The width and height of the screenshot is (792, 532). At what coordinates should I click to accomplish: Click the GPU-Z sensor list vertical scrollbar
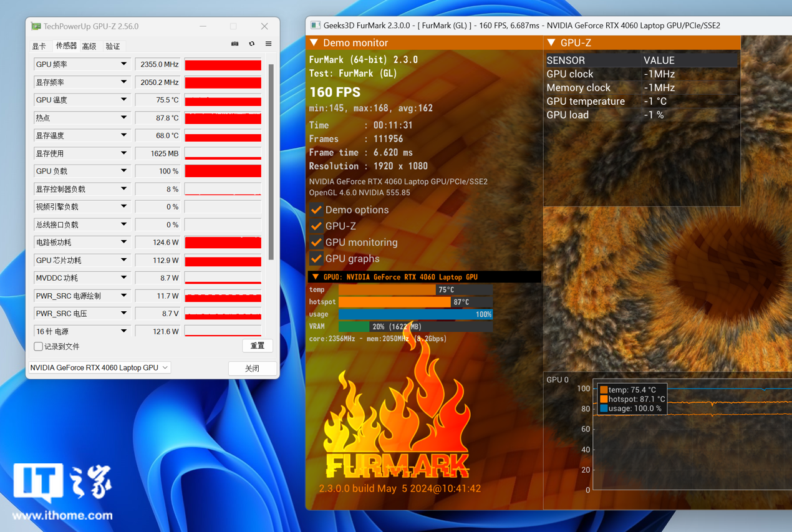pyautogui.click(x=271, y=162)
